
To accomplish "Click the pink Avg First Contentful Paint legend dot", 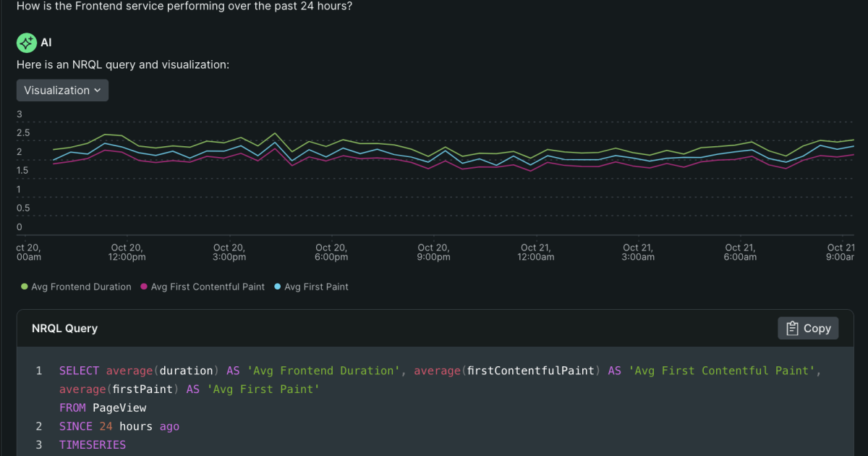I will coord(145,287).
